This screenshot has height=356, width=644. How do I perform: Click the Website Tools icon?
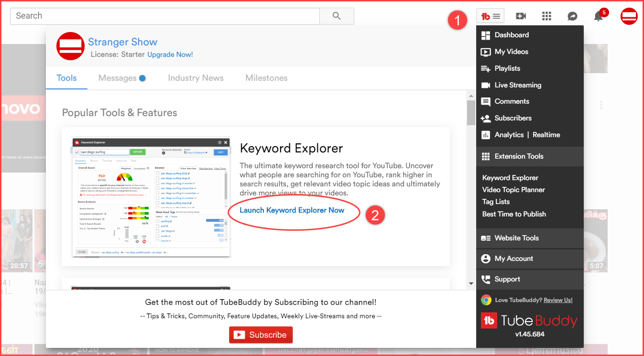click(486, 238)
